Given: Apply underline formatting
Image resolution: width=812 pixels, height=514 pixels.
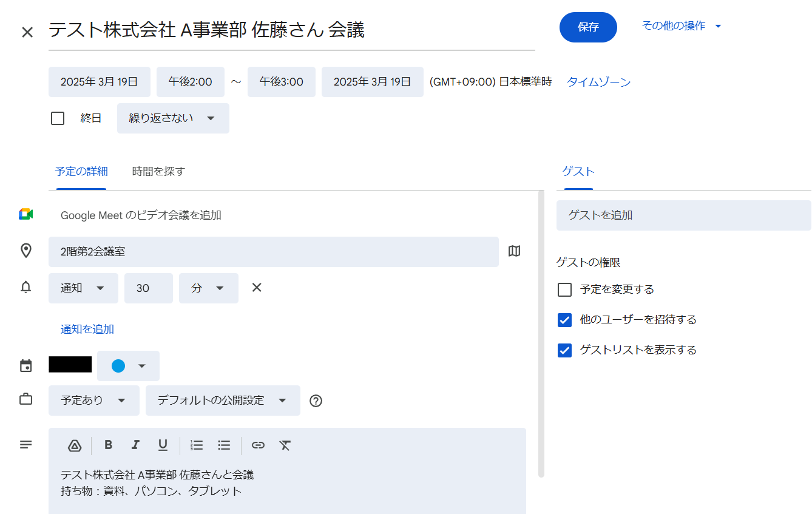Looking at the screenshot, I should (x=163, y=445).
